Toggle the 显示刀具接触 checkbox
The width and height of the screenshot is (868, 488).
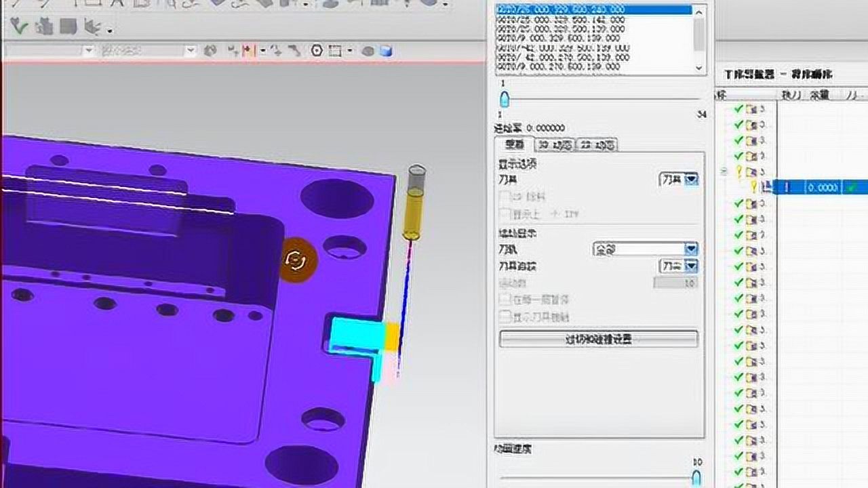click(x=505, y=317)
